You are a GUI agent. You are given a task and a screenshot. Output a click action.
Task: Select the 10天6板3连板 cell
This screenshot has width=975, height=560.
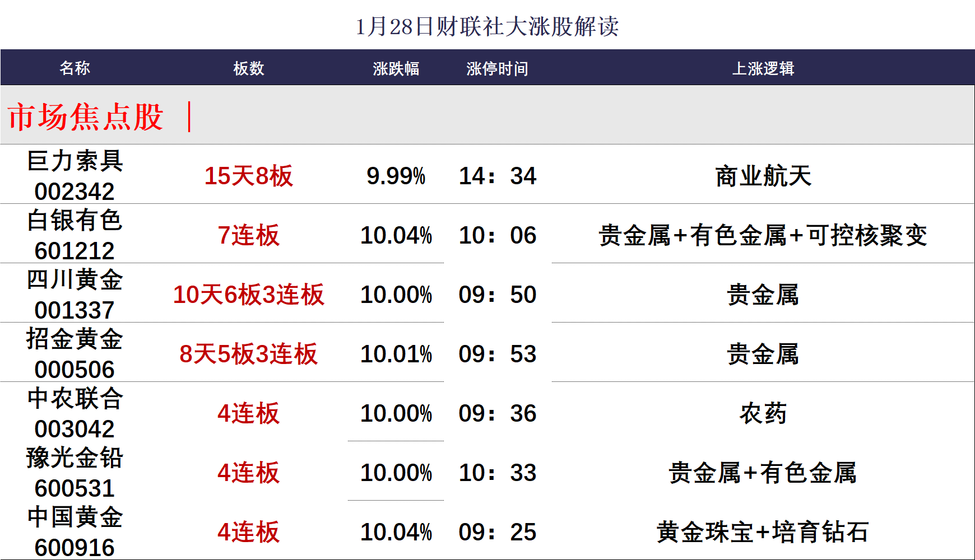(x=248, y=295)
